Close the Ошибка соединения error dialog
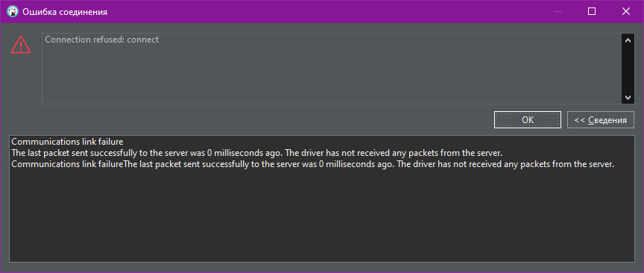The width and height of the screenshot is (644, 273). (626, 11)
